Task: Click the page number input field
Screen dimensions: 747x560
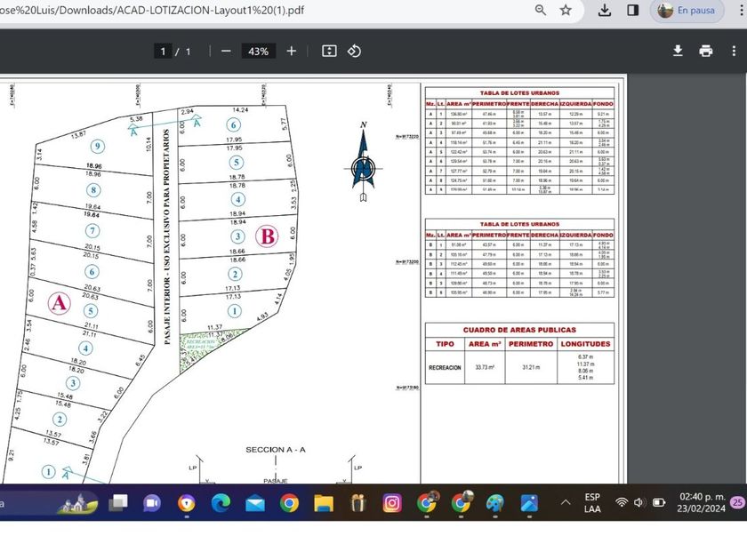Action: coord(163,52)
